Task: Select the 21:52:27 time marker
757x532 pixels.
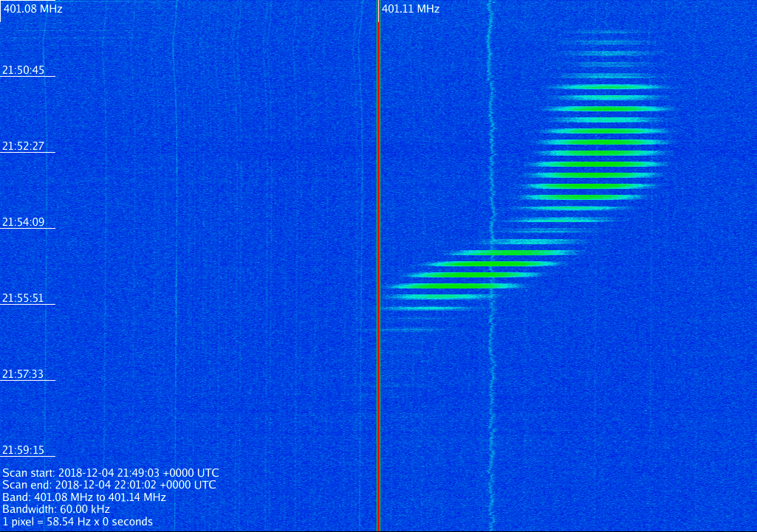Action: click(x=24, y=146)
